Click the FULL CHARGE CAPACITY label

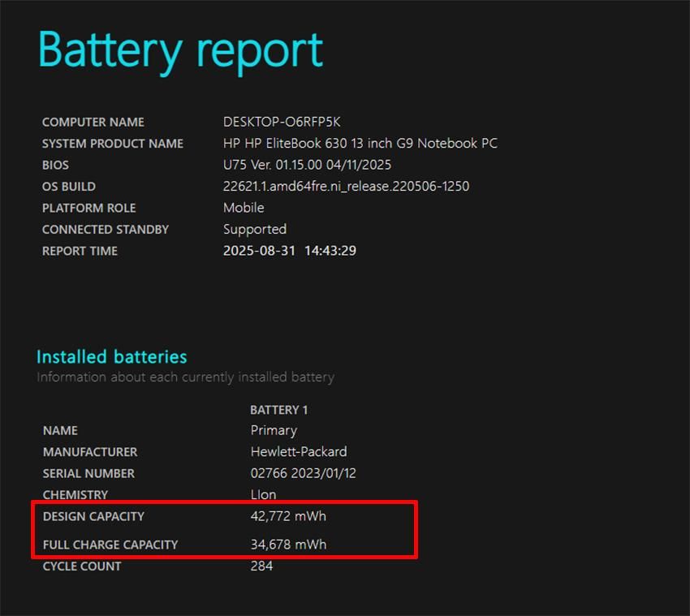click(110, 545)
